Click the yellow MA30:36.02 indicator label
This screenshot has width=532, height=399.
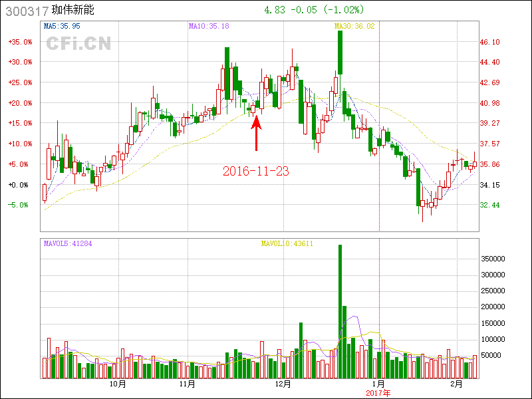pos(354,26)
